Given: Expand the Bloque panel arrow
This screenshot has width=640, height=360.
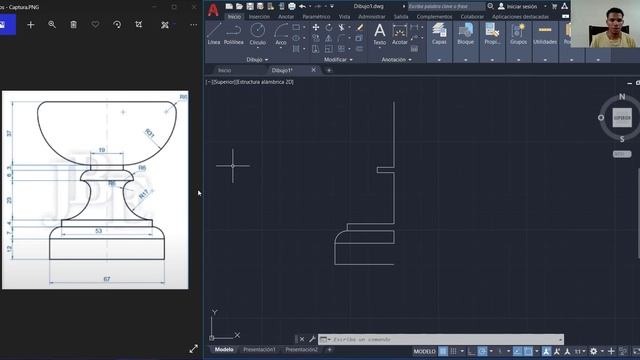Looking at the screenshot, I should click(x=466, y=60).
